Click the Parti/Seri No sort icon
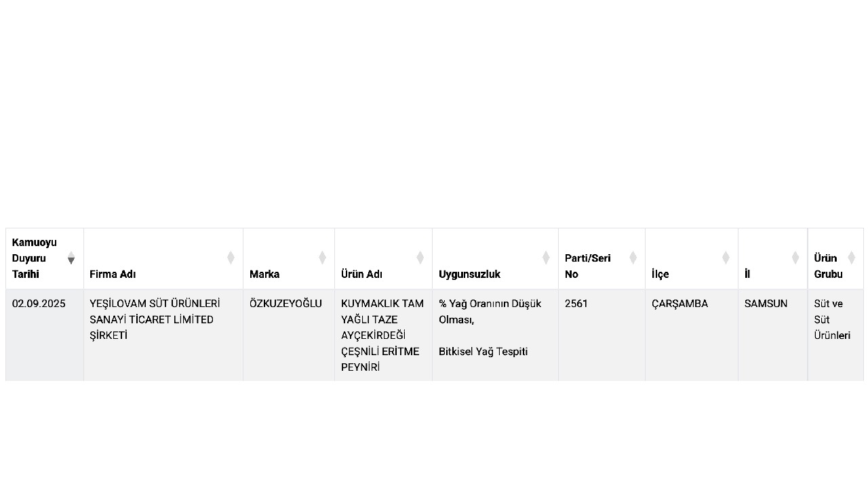Screen dimensions: 868x488 tap(633, 258)
